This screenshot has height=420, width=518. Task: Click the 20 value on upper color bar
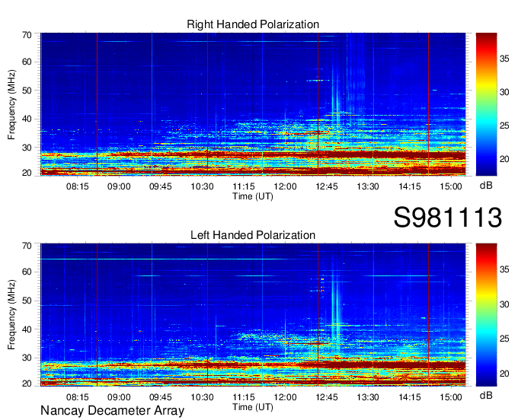(504, 159)
